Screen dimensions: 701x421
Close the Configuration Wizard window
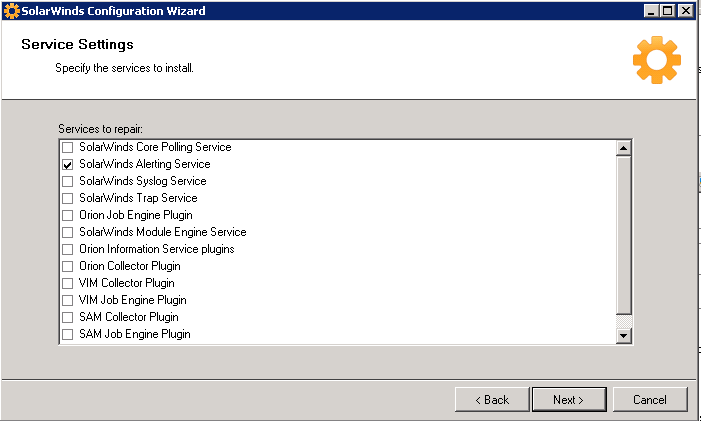[x=685, y=11]
